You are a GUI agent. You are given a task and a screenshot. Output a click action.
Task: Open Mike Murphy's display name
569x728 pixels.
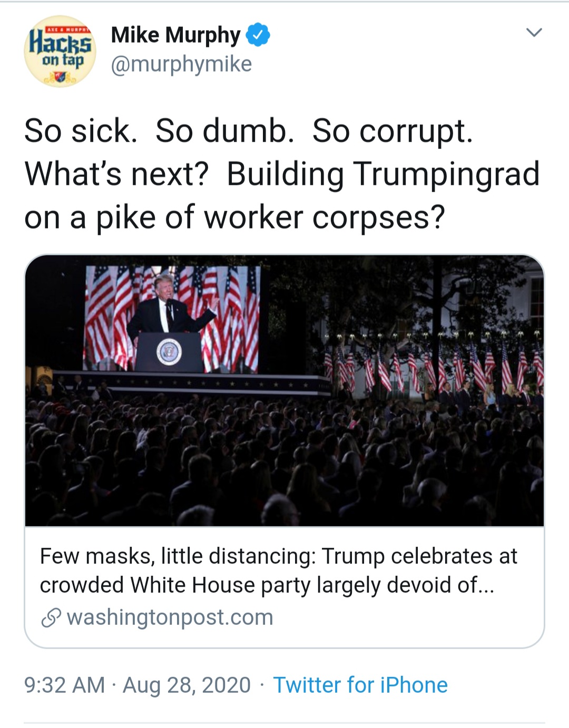point(175,35)
